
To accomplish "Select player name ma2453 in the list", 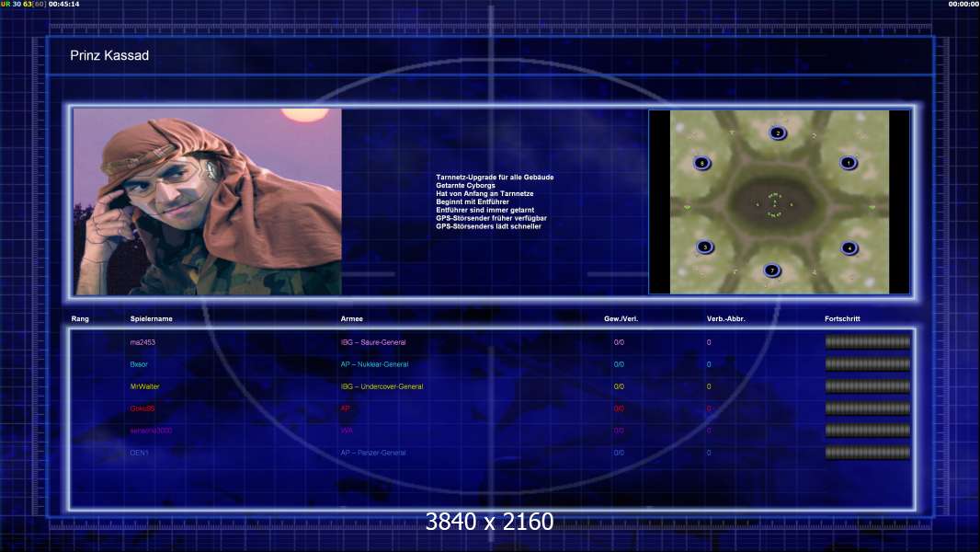I will 143,342.
